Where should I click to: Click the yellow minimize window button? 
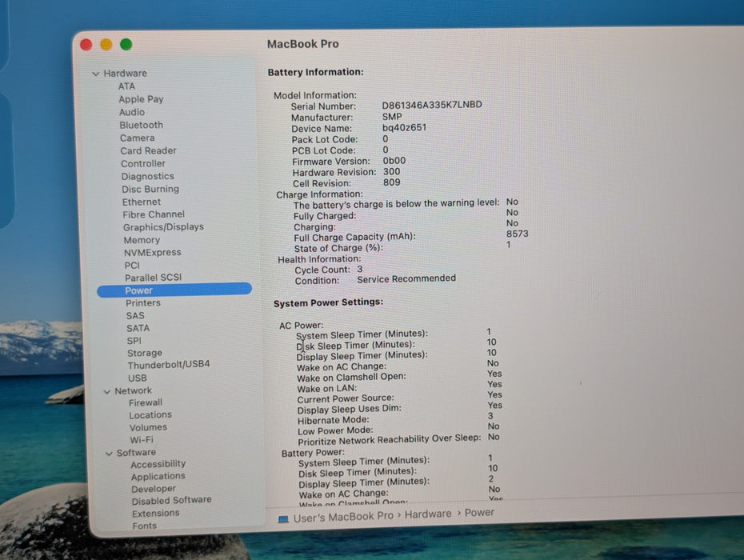tap(106, 45)
